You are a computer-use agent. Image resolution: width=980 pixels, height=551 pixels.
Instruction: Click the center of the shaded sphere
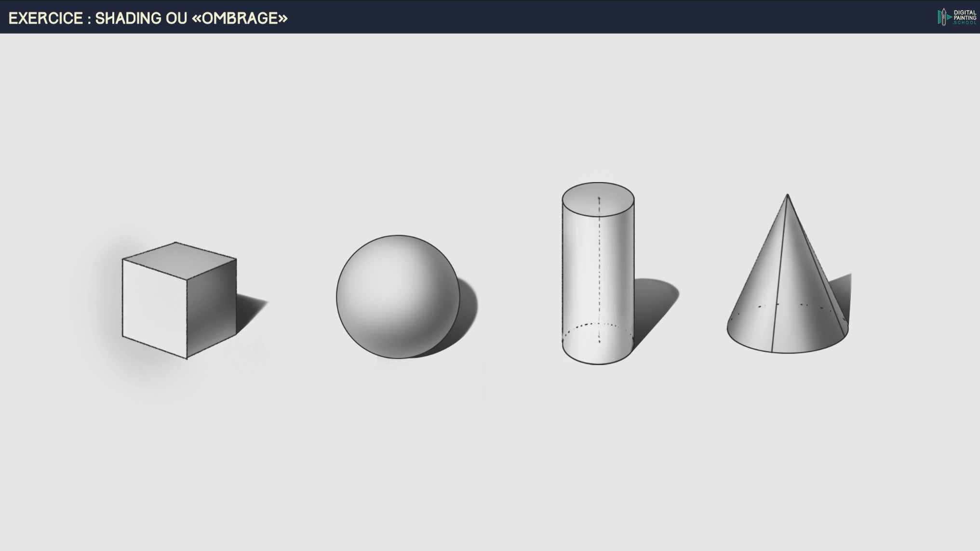coord(398,297)
